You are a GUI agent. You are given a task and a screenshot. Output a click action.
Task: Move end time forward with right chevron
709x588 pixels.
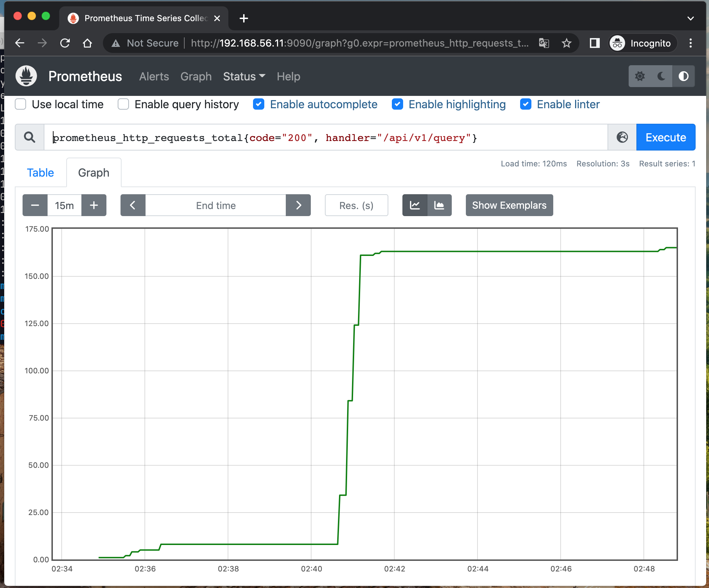298,205
